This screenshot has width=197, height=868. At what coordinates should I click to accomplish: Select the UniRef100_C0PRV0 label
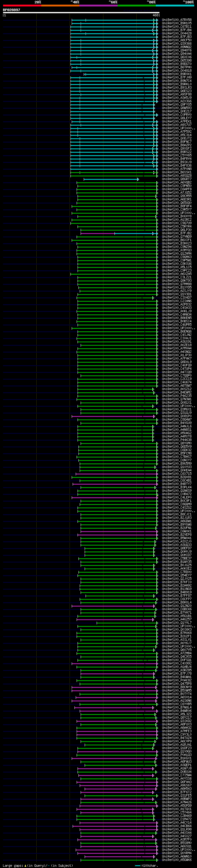(x=176, y=115)
